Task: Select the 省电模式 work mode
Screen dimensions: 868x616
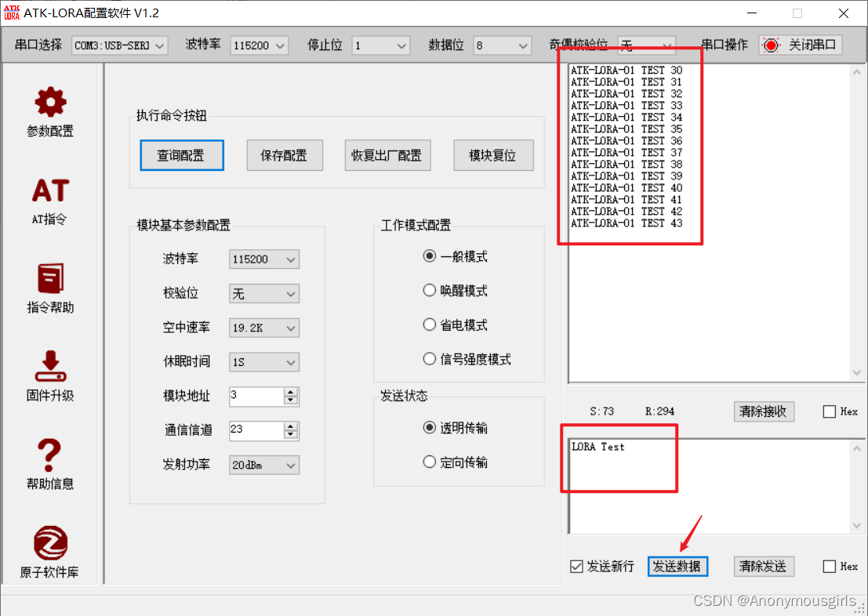Action: point(430,324)
